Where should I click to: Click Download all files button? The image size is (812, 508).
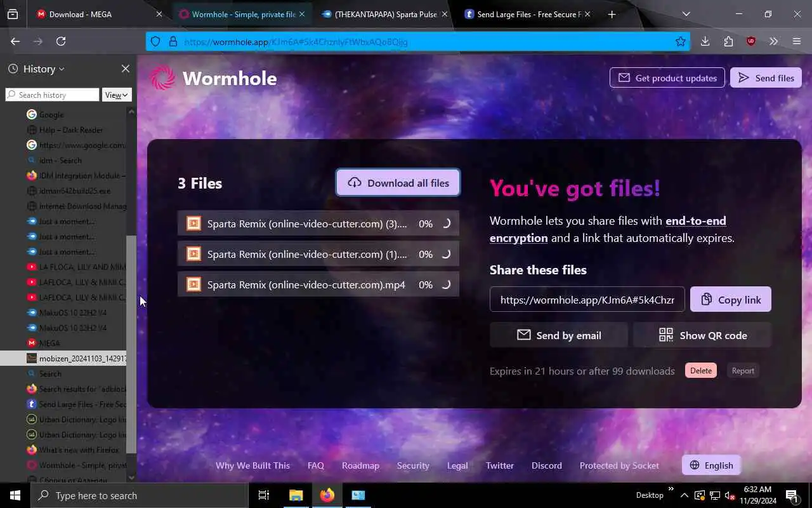tap(398, 183)
